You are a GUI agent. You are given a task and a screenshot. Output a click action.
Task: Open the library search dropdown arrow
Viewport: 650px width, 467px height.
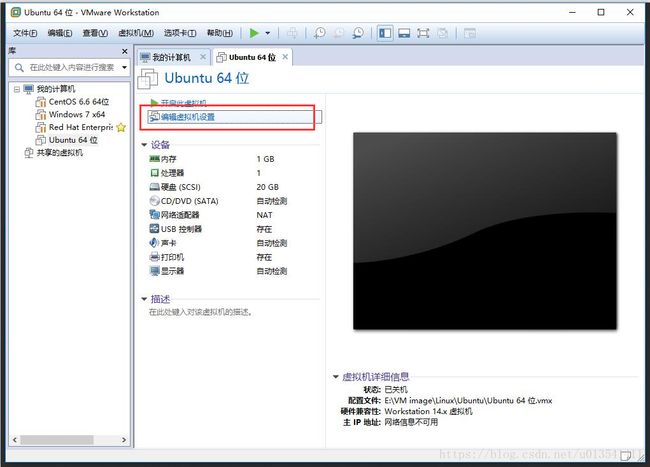click(124, 68)
